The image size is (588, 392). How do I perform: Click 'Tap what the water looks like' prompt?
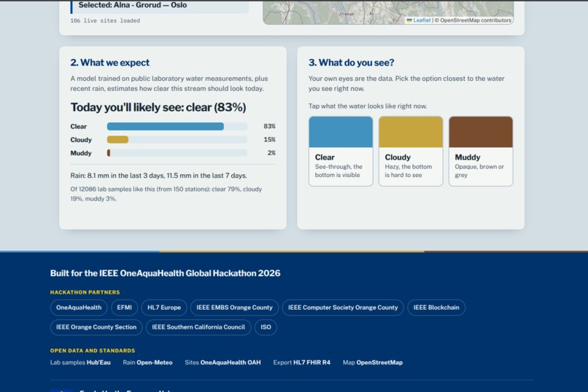[368, 106]
